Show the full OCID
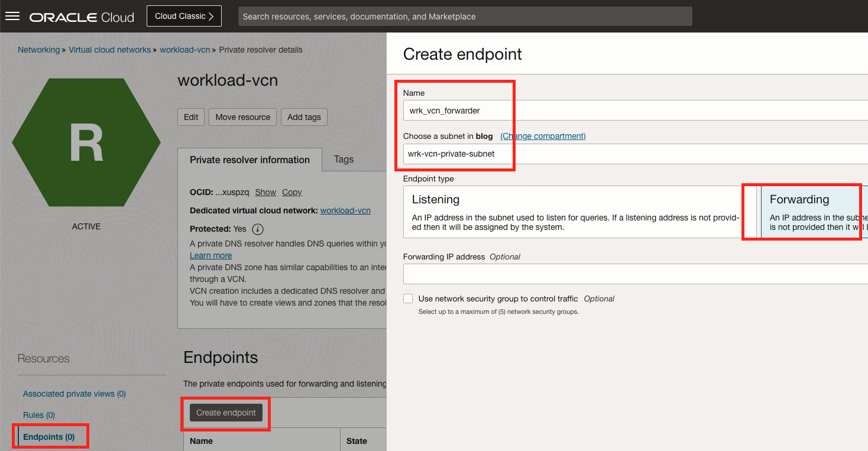The height and width of the screenshot is (451, 868). [x=265, y=192]
